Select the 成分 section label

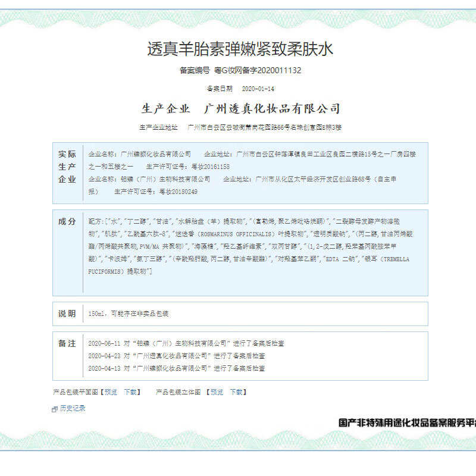(67, 222)
